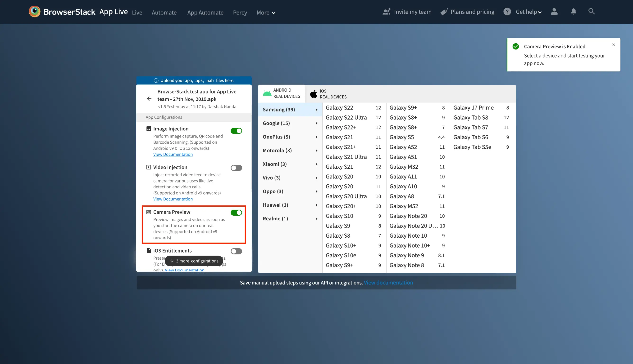Viewport: 633px width, 364px height.
Task: Turn off the Camera Preview toggle
Action: pos(236,213)
